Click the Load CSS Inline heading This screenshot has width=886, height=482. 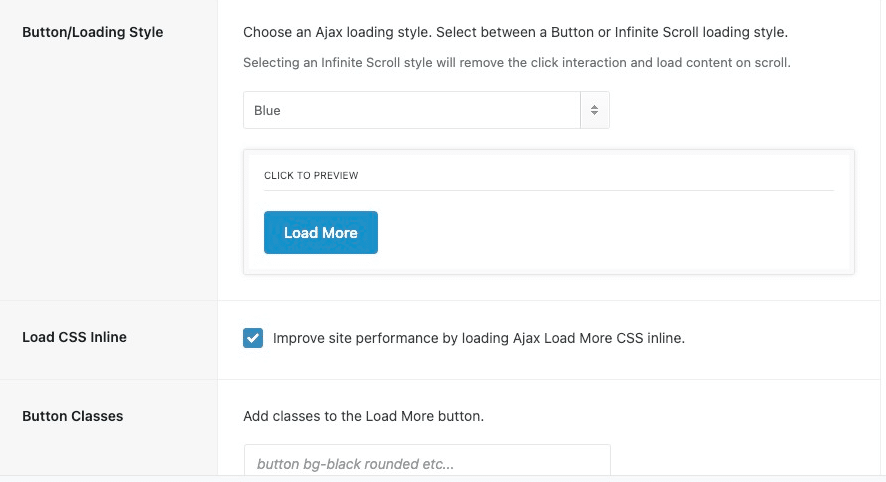[x=74, y=337]
